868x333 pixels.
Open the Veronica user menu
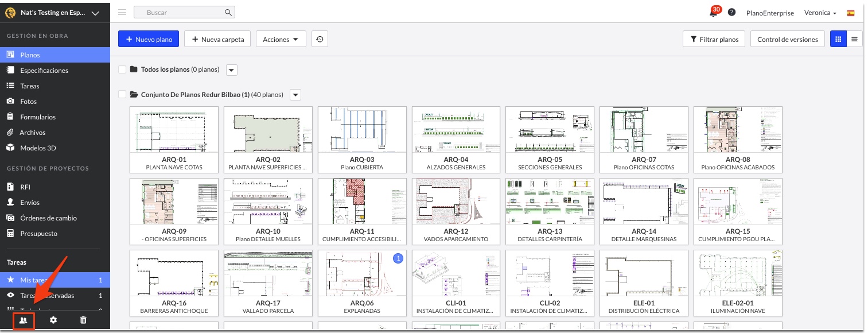point(820,13)
